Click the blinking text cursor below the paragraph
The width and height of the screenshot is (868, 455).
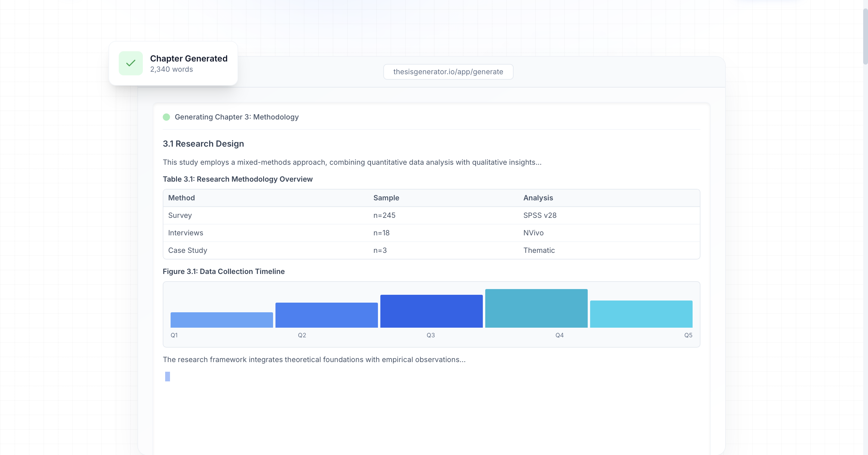[168, 377]
